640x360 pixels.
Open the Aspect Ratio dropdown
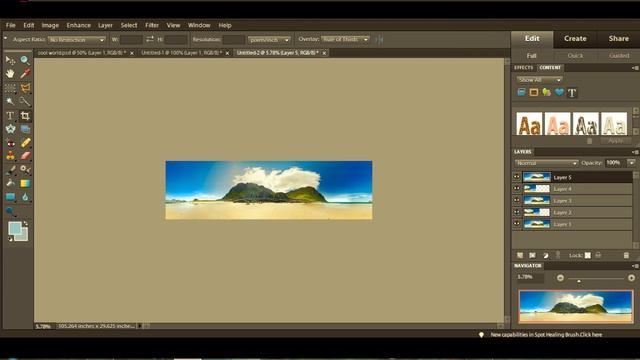(77, 40)
